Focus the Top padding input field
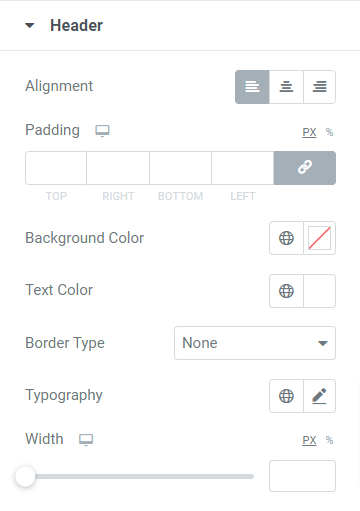 click(56, 168)
